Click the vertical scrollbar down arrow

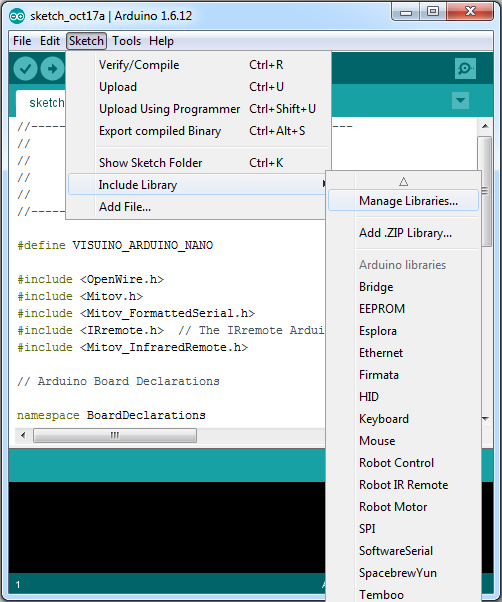[485, 418]
